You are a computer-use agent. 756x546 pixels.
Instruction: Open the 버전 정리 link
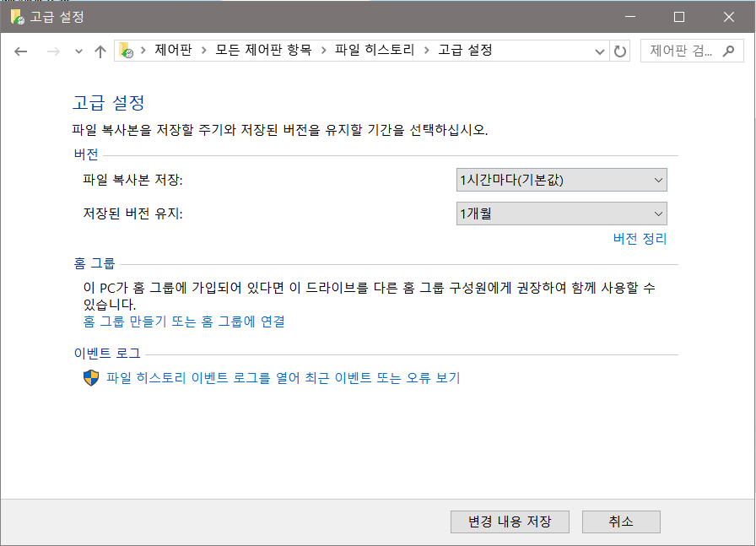click(x=640, y=239)
